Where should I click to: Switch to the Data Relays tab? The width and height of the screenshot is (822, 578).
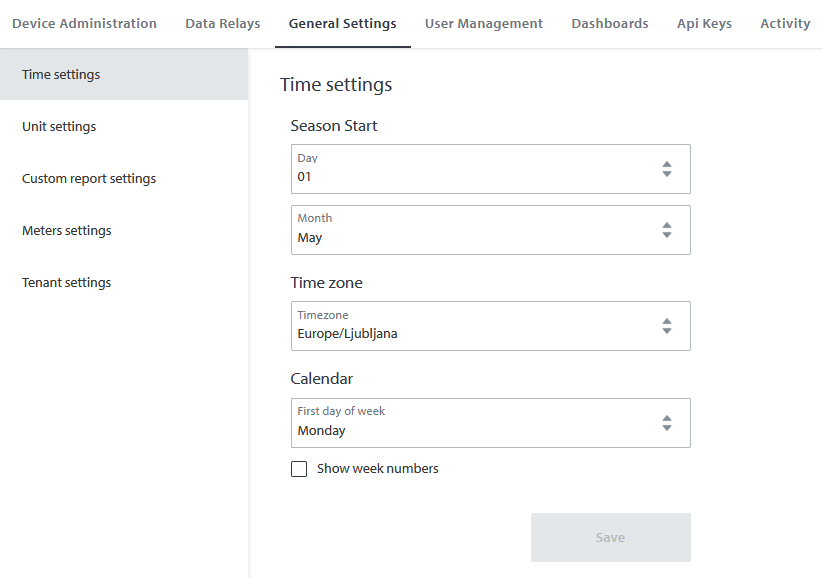[222, 23]
